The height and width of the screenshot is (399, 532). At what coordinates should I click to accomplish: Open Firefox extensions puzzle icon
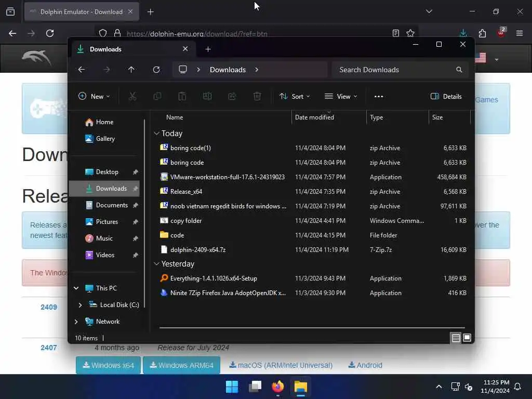tap(482, 33)
